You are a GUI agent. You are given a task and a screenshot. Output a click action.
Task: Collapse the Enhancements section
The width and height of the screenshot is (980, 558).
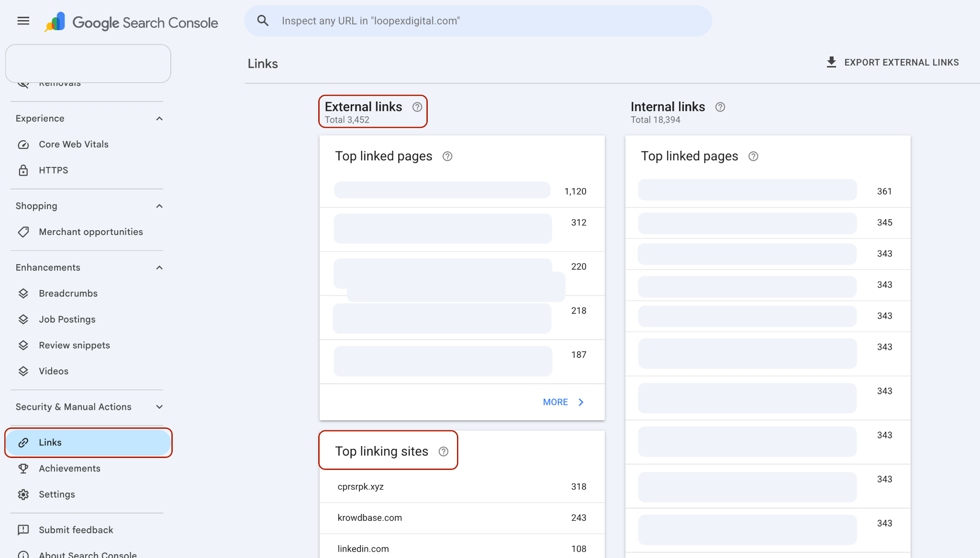point(159,268)
